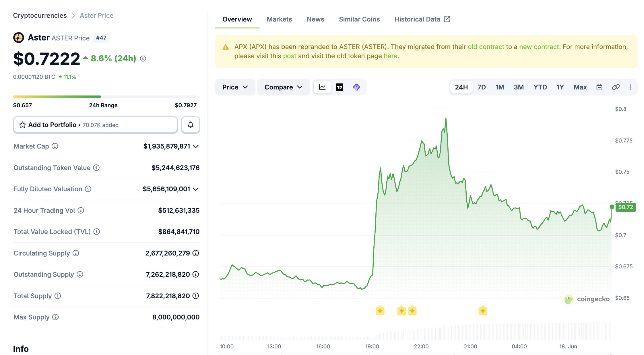Open the old contract link

[x=486, y=47]
